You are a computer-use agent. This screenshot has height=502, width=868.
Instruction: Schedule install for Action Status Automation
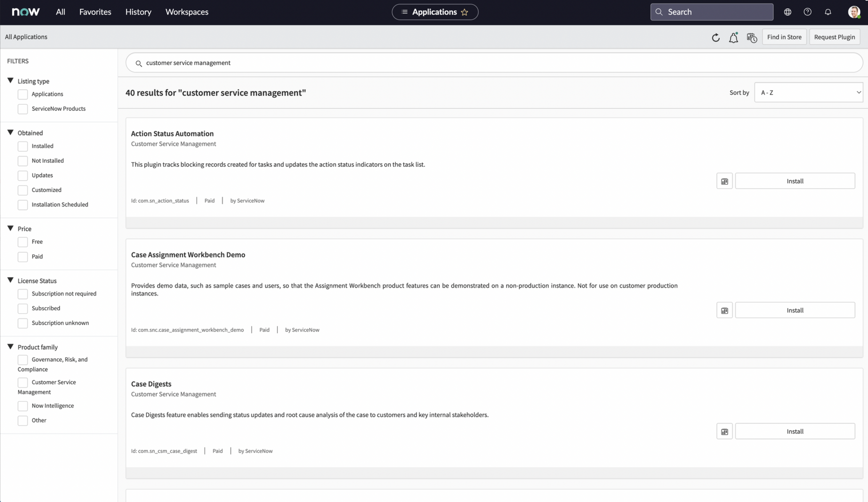(x=724, y=181)
